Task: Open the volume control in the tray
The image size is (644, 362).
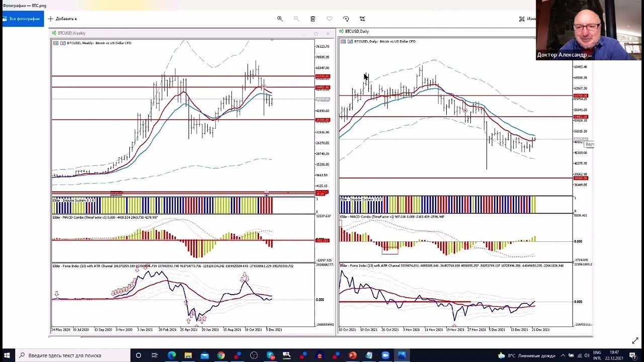Action: click(x=587, y=355)
